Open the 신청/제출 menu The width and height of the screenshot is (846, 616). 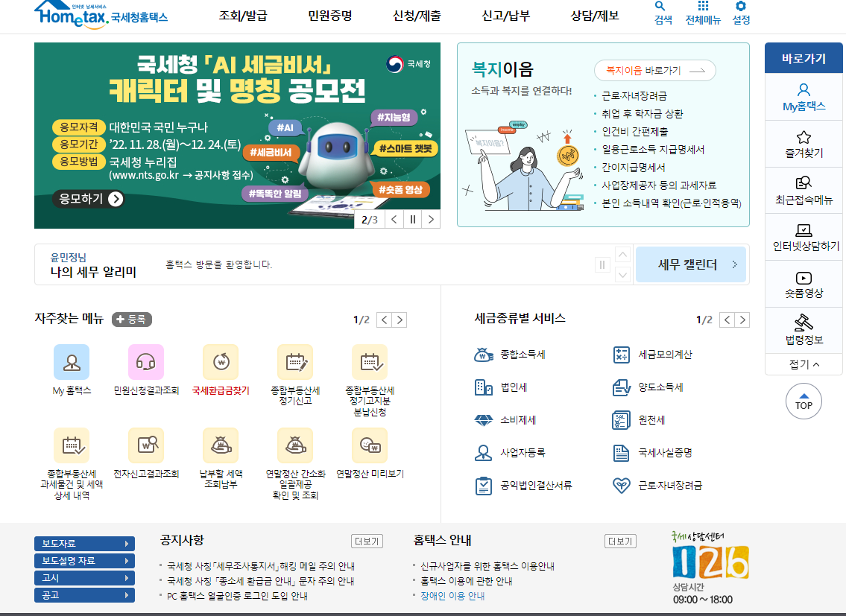(417, 16)
